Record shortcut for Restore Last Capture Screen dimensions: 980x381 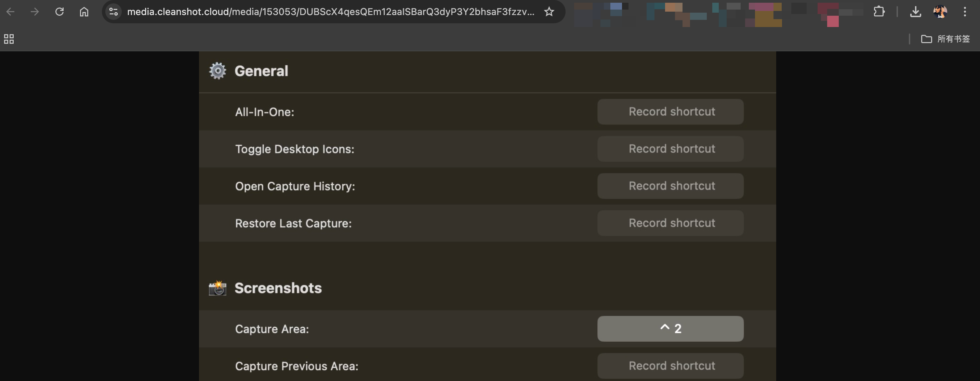pos(670,223)
